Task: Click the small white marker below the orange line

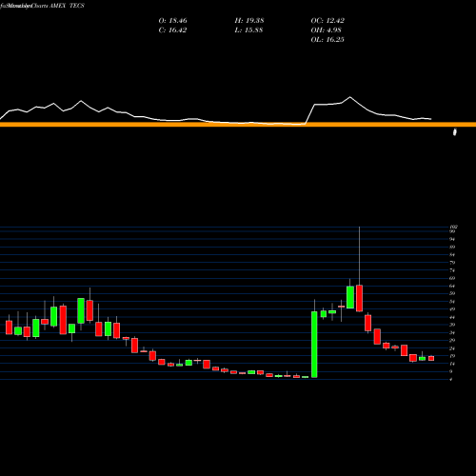Action: tap(455, 132)
